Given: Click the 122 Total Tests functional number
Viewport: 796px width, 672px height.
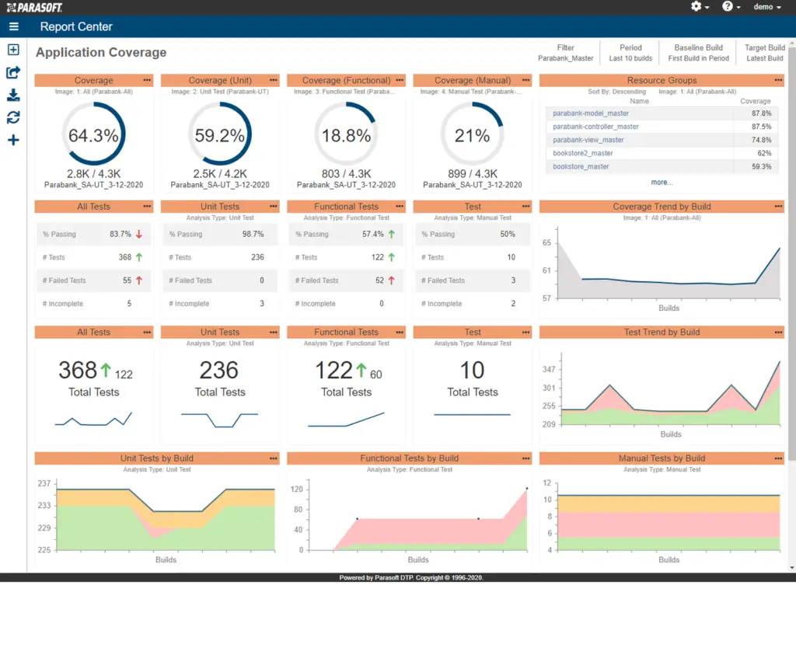Looking at the screenshot, I should tap(333, 371).
